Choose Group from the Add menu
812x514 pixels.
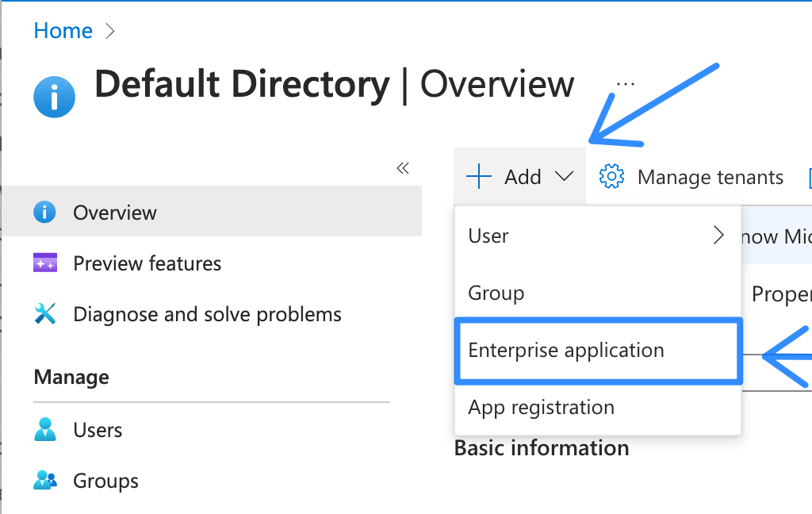point(496,293)
